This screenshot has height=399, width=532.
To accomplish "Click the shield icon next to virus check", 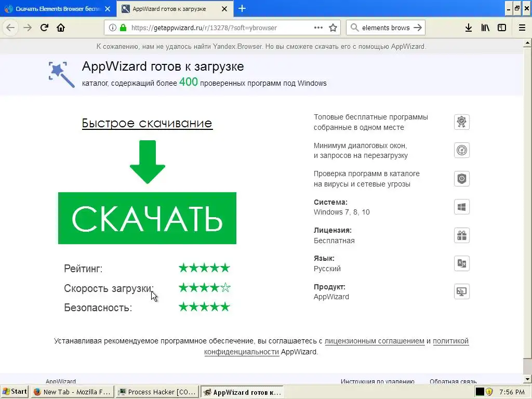I will pyautogui.click(x=461, y=179).
